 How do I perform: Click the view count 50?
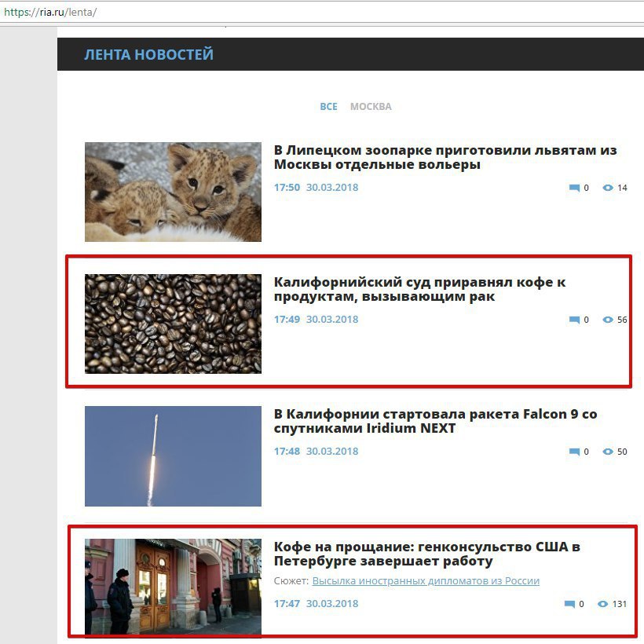click(622, 452)
